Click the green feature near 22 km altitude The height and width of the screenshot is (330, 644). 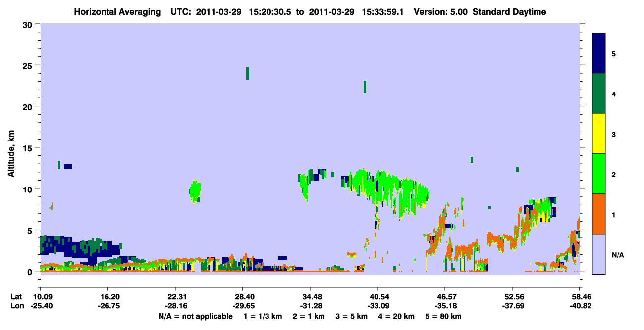[365, 87]
